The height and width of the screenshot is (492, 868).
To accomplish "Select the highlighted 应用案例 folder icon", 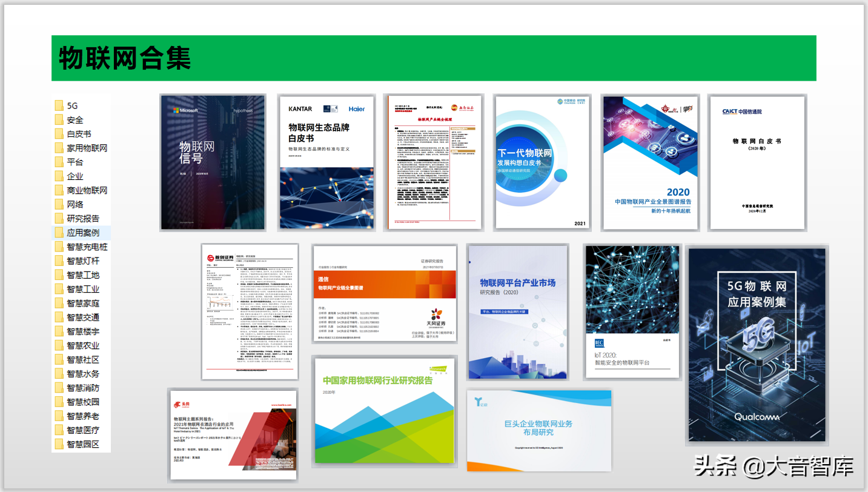I will pyautogui.click(x=59, y=233).
